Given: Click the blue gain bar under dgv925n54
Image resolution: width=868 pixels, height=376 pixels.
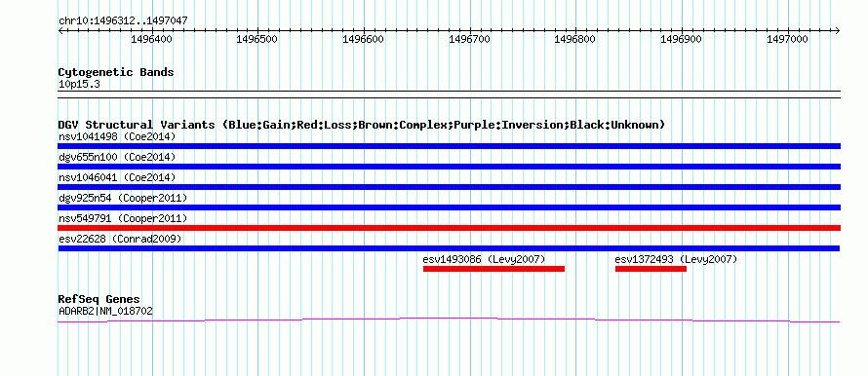Looking at the screenshot, I should click(x=449, y=207).
